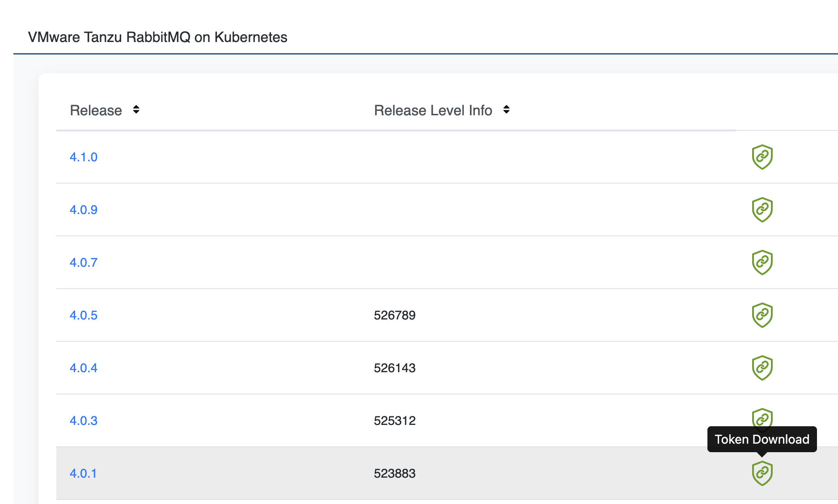Sort by Release Level Info using arrows icon
The height and width of the screenshot is (504, 838).
tap(506, 109)
